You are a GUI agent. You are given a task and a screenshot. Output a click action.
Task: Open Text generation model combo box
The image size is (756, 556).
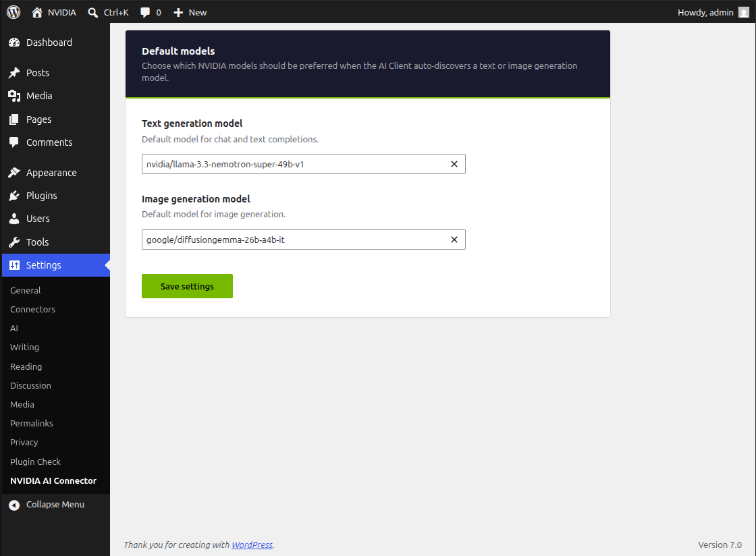304,164
